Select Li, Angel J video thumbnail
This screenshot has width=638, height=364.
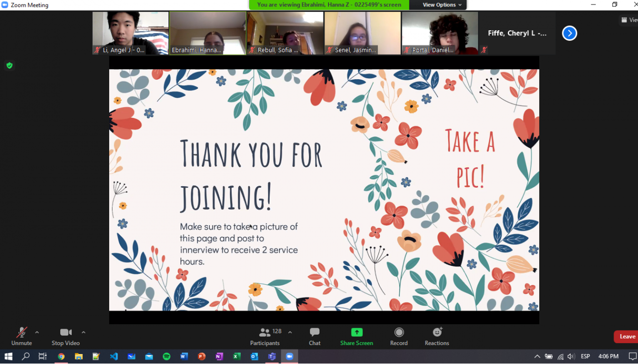(x=131, y=33)
